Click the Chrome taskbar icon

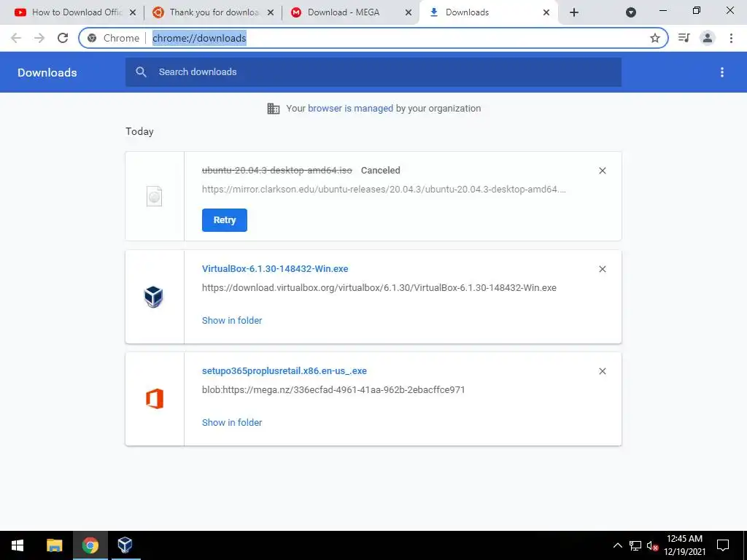(x=90, y=545)
